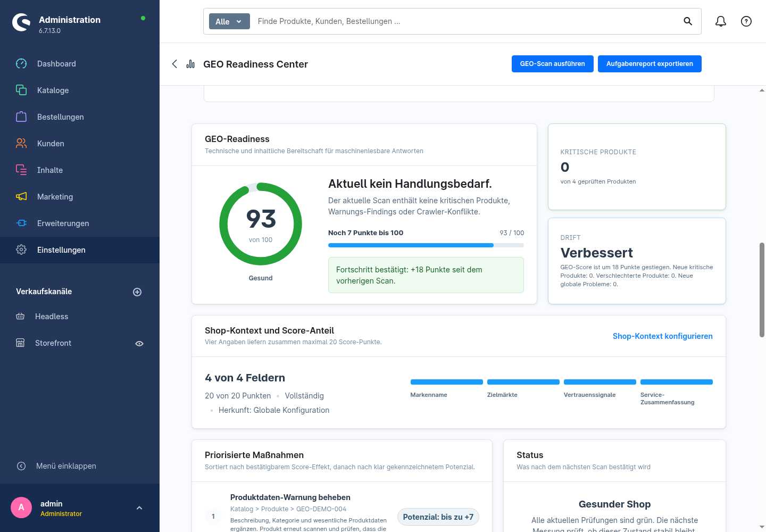The height and width of the screenshot is (532, 766).
Task: Open Shop-Kontext konfigurieren link
Action: click(x=663, y=336)
